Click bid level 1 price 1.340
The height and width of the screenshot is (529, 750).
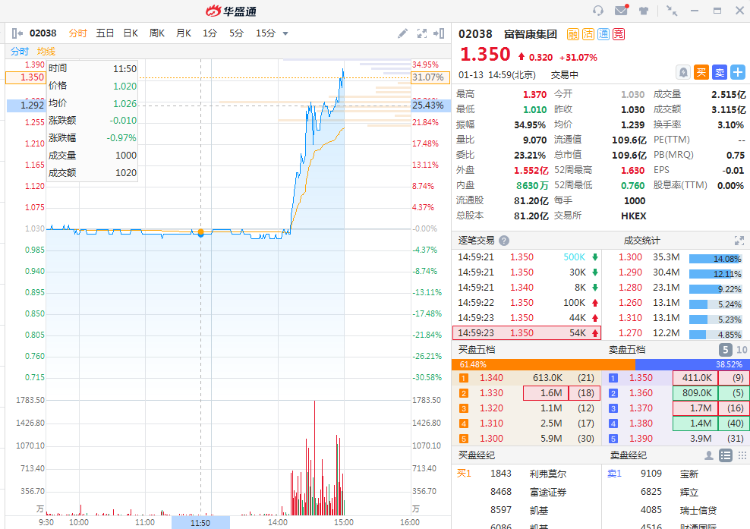[491, 378]
